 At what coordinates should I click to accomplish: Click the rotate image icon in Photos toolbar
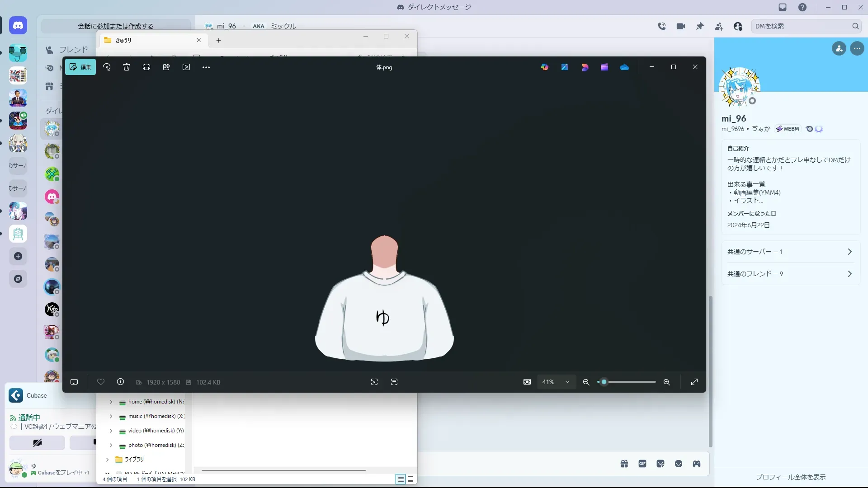point(107,67)
